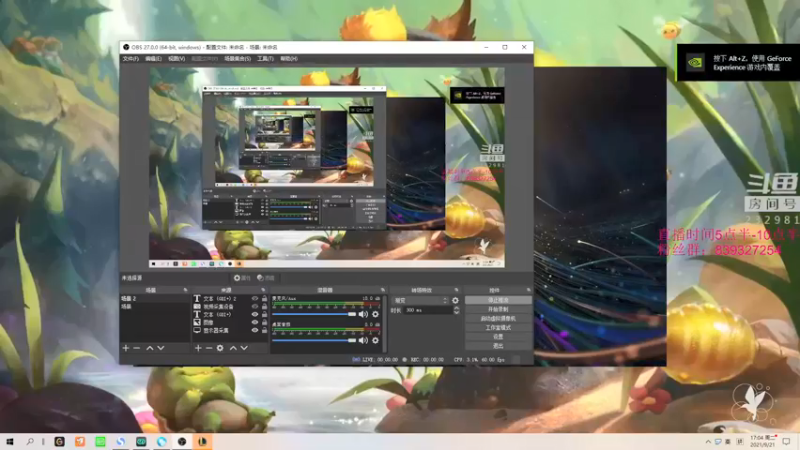
Task: Click NVIDIA GeForce Experience overlay icon
Action: [x=695, y=63]
